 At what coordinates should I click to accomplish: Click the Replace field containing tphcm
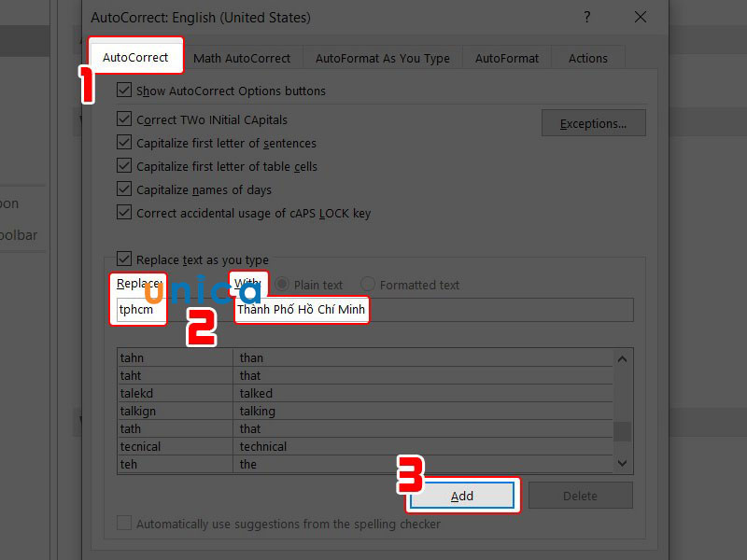tap(138, 311)
